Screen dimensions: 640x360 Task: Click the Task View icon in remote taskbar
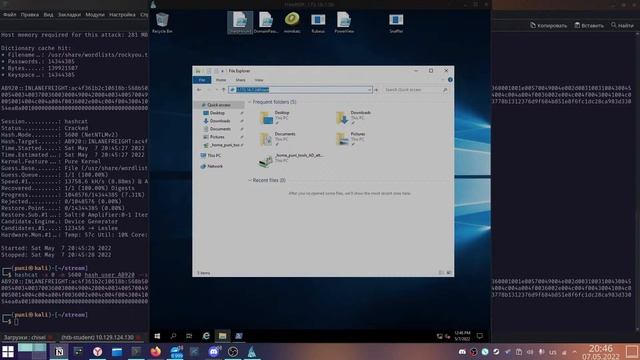coord(189,336)
